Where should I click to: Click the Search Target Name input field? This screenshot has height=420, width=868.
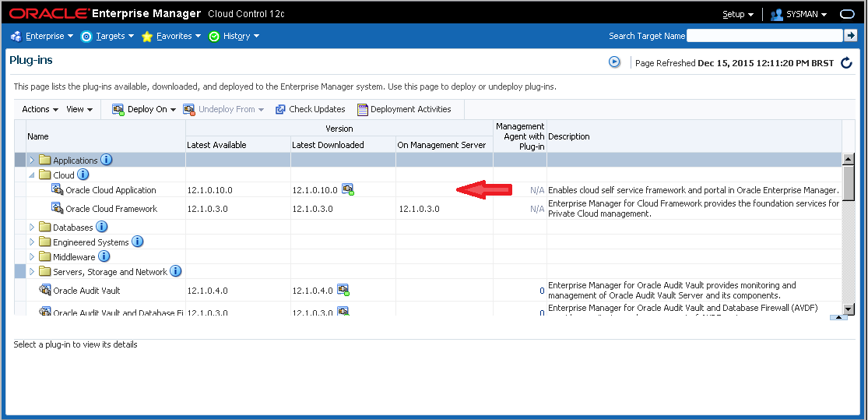[764, 36]
